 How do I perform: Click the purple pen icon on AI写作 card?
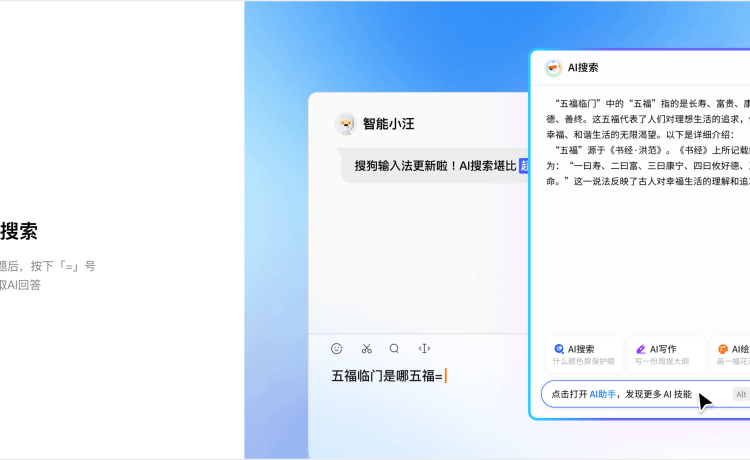(x=640, y=349)
